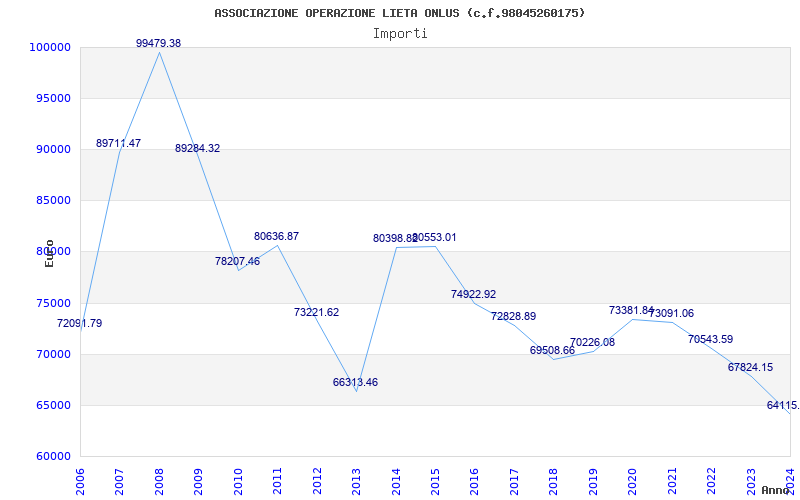Click the y-axis value 85000
Screen dimensions: 800x500
click(x=53, y=201)
